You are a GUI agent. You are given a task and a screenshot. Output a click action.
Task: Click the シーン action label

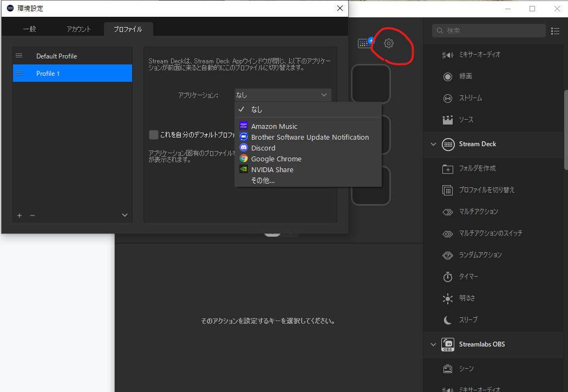click(x=466, y=369)
